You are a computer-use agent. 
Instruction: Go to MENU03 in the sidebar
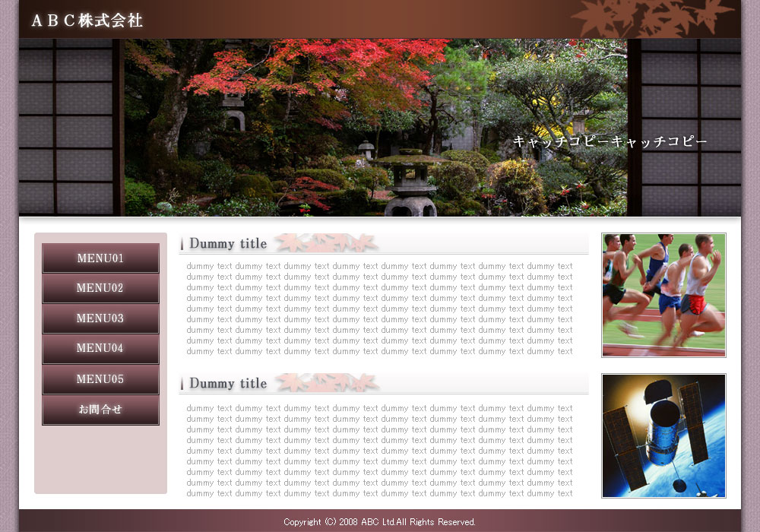pos(100,318)
